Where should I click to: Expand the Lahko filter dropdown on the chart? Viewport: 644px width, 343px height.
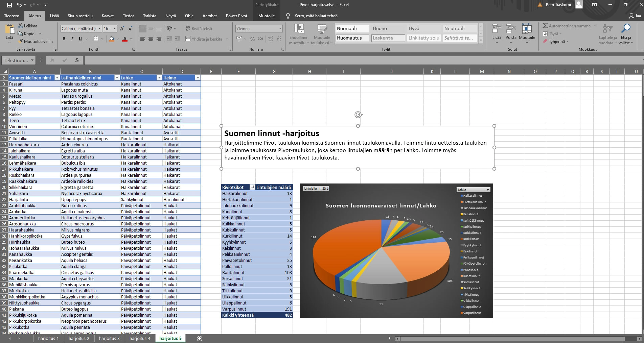click(x=487, y=190)
